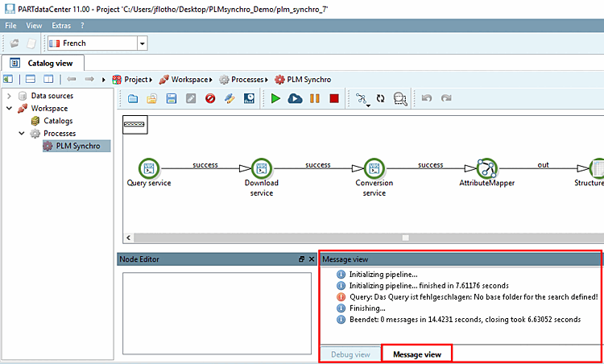Expand the breadcrumb root arrow before Project
This screenshot has width=604, height=364.
104,80
